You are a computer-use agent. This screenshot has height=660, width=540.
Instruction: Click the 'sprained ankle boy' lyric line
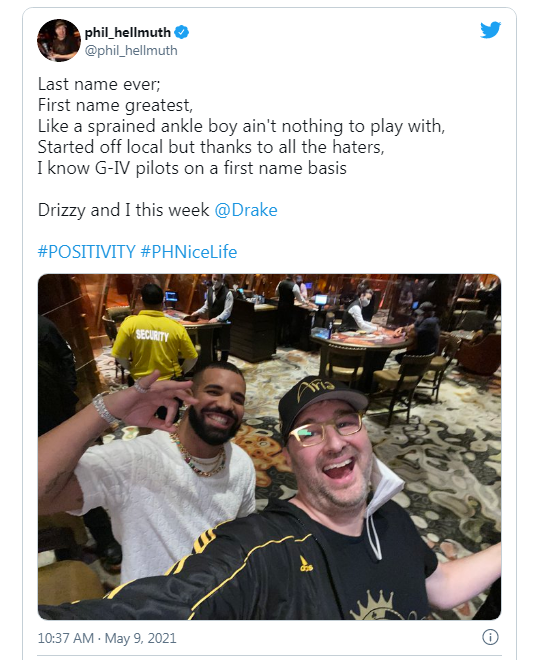pos(241,126)
